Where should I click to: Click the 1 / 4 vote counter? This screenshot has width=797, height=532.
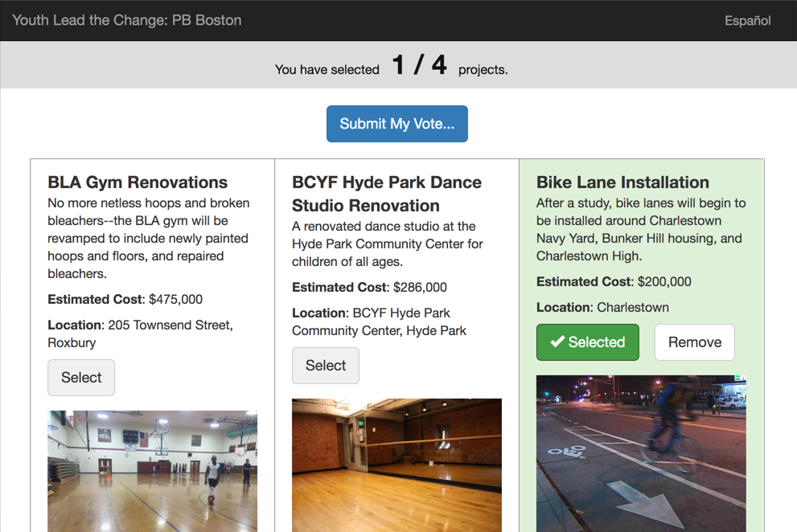[x=421, y=64]
